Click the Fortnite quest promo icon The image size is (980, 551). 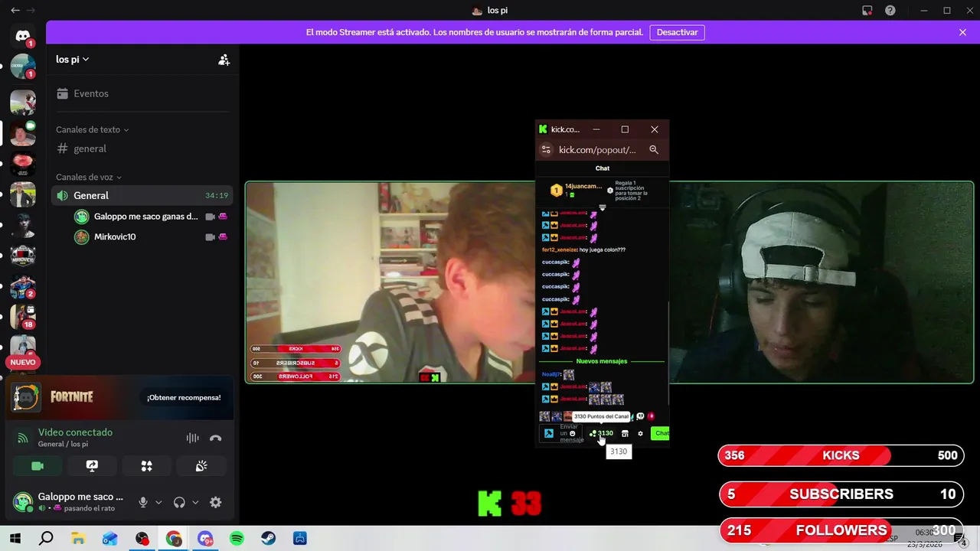click(26, 397)
